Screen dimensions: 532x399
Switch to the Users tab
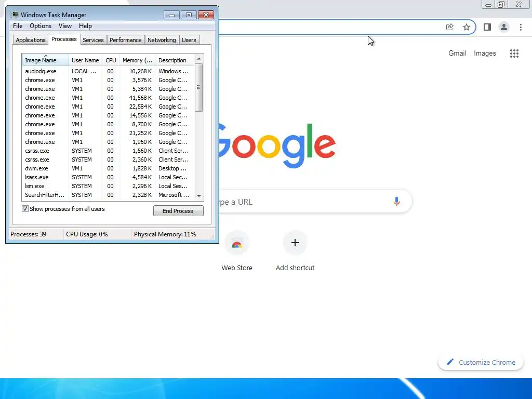click(x=189, y=39)
